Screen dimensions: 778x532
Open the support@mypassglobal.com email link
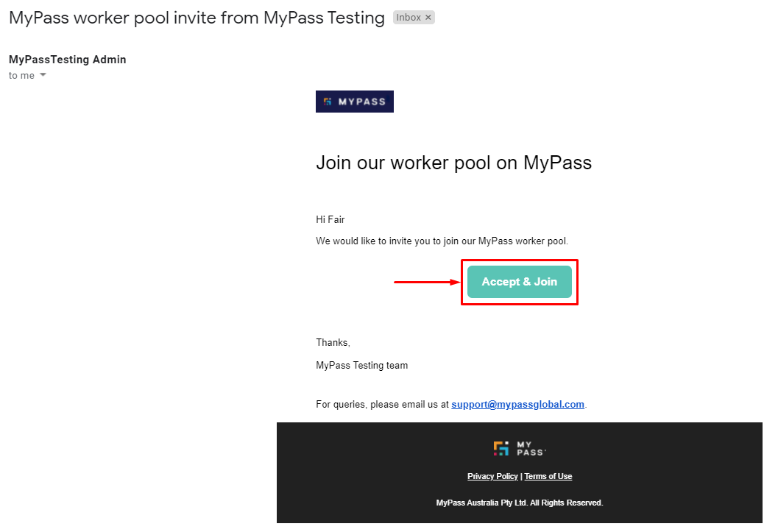point(517,404)
